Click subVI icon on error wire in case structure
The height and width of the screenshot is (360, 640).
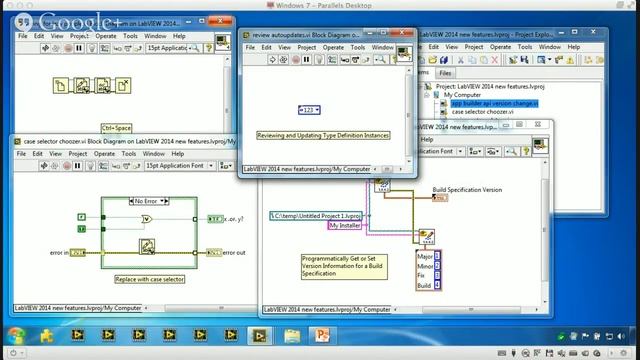pyautogui.click(x=147, y=247)
